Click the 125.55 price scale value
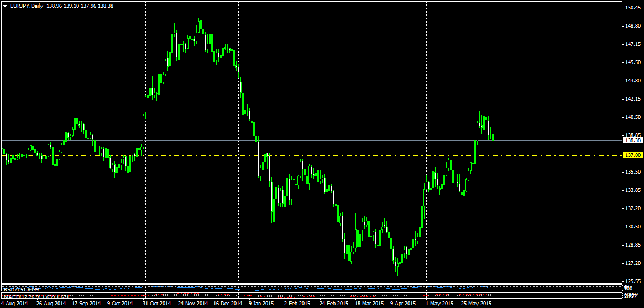This screenshot has width=644, height=308. point(633,281)
